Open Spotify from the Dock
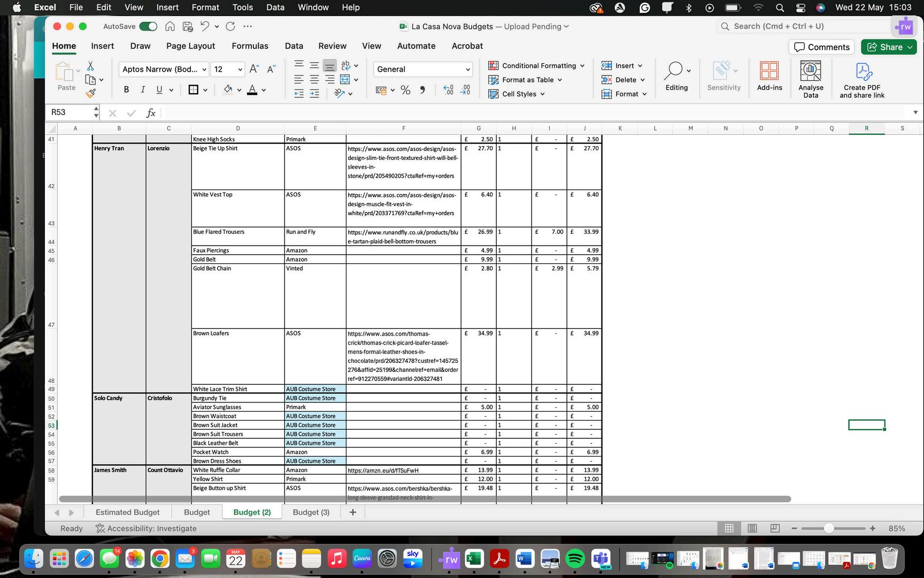This screenshot has height=578, width=924. [575, 559]
